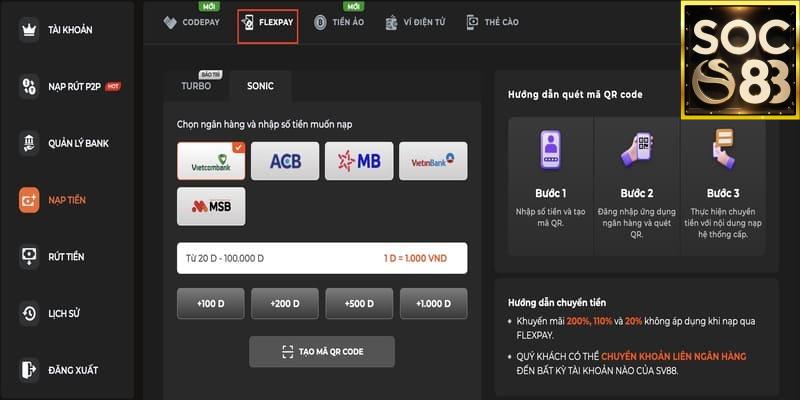
Task: Click the Đăng Xuất logout door icon
Action: 29,370
